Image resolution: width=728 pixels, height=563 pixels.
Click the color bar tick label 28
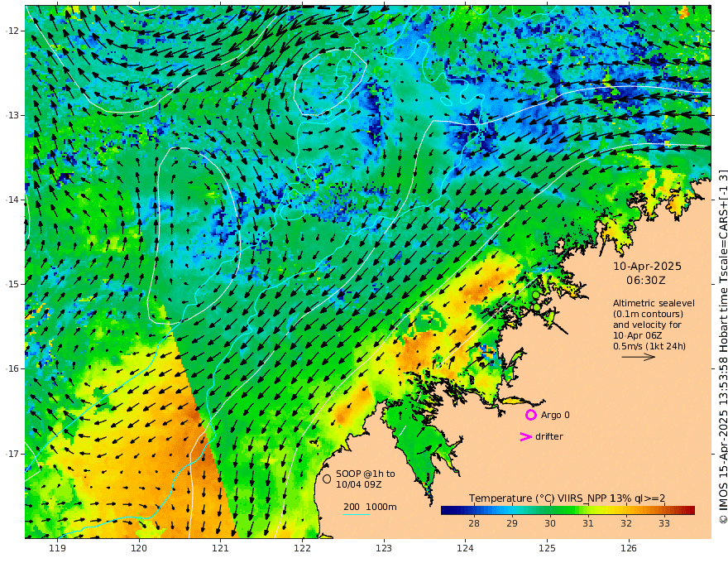[x=473, y=523]
